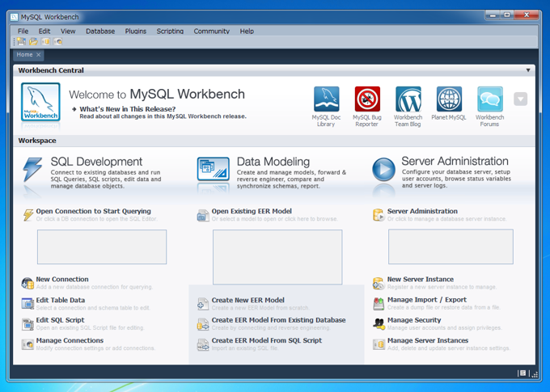Click the SQL Development heading
550x392 pixels.
[x=96, y=162]
